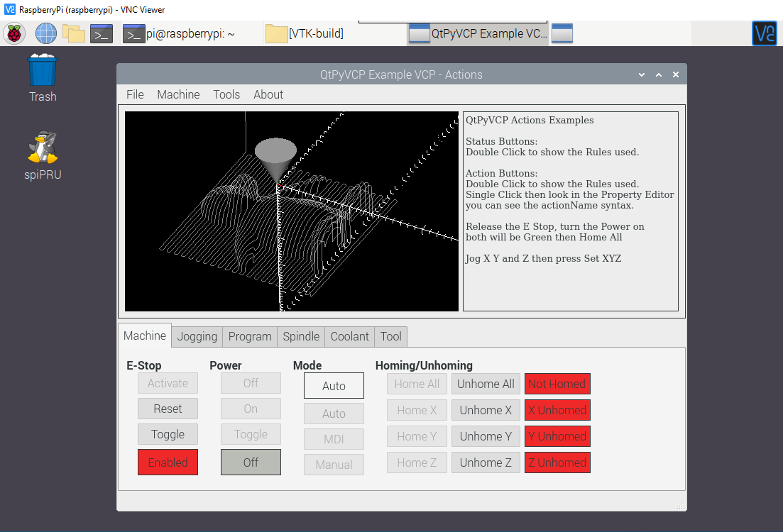Image resolution: width=783 pixels, height=532 pixels.
Task: Select QtPyVCP Example VCP taskbar entry
Action: pos(478,33)
